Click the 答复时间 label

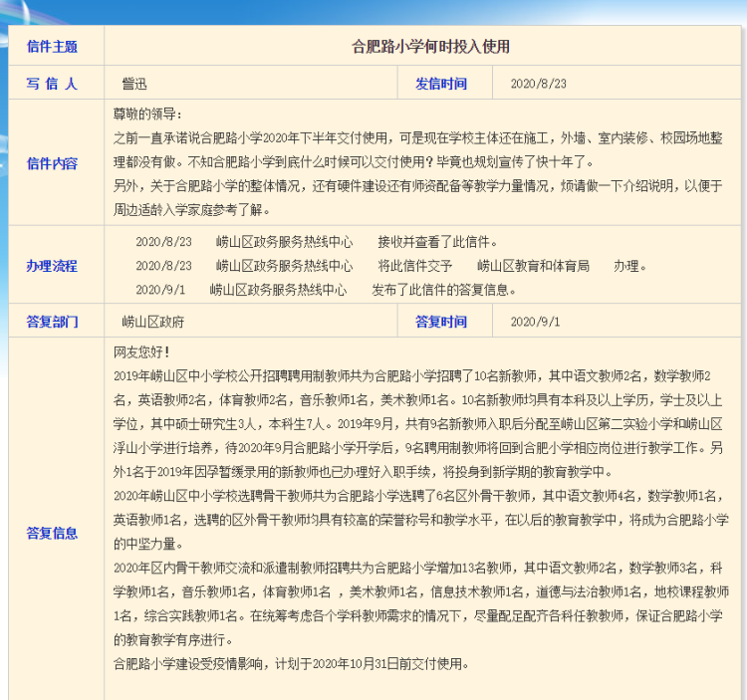(x=441, y=322)
